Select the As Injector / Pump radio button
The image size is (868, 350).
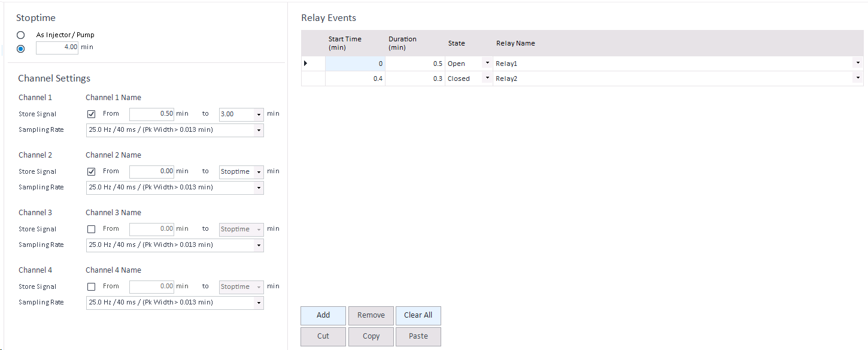click(21, 35)
